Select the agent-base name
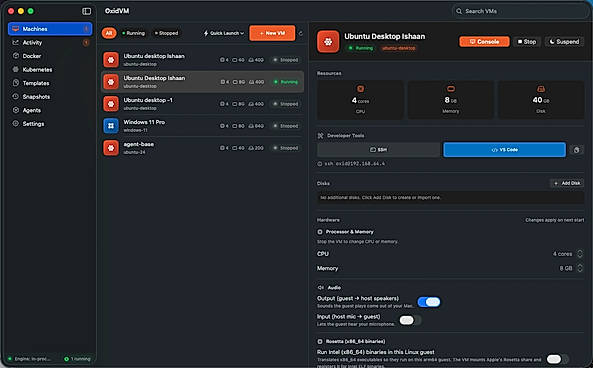 [138, 144]
